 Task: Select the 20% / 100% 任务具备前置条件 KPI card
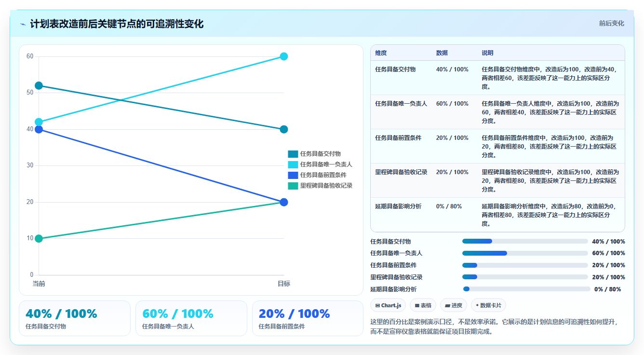pos(308,318)
